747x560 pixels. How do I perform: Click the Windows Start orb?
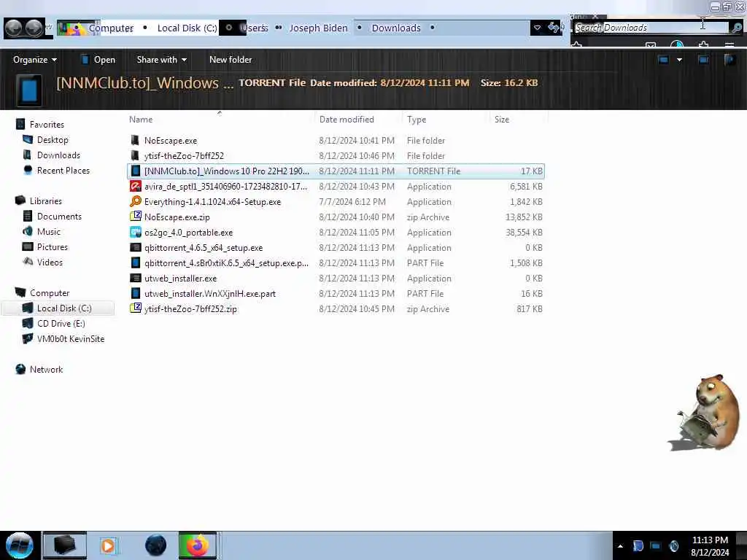[20, 545]
